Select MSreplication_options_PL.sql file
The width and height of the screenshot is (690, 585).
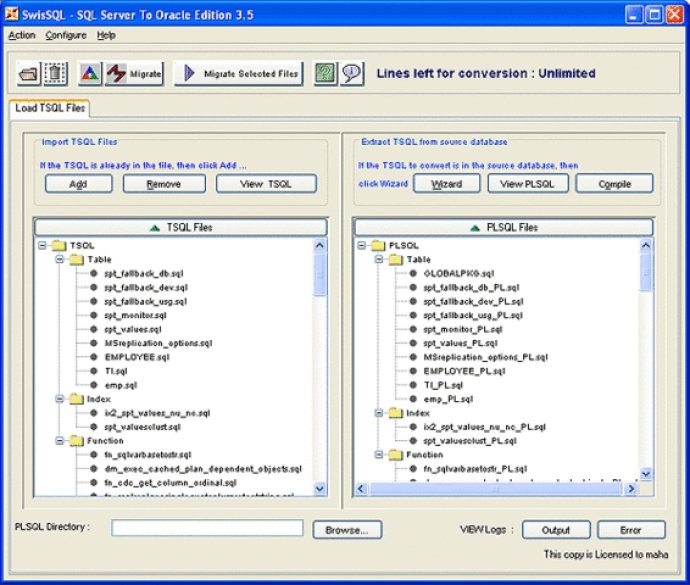tap(485, 357)
